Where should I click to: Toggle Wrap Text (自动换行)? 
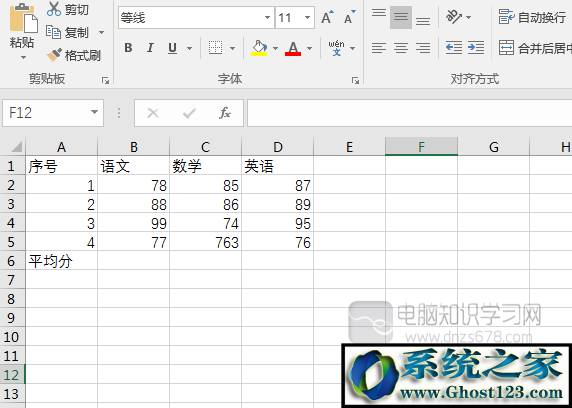532,17
